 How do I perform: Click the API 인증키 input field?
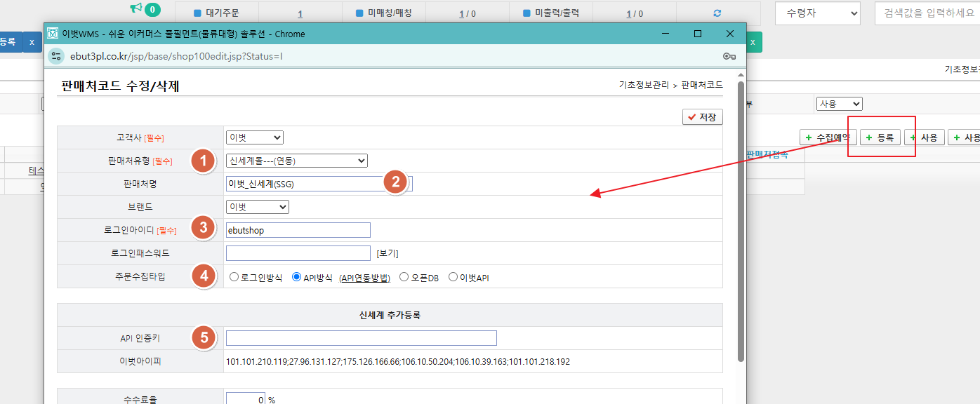[x=362, y=338]
